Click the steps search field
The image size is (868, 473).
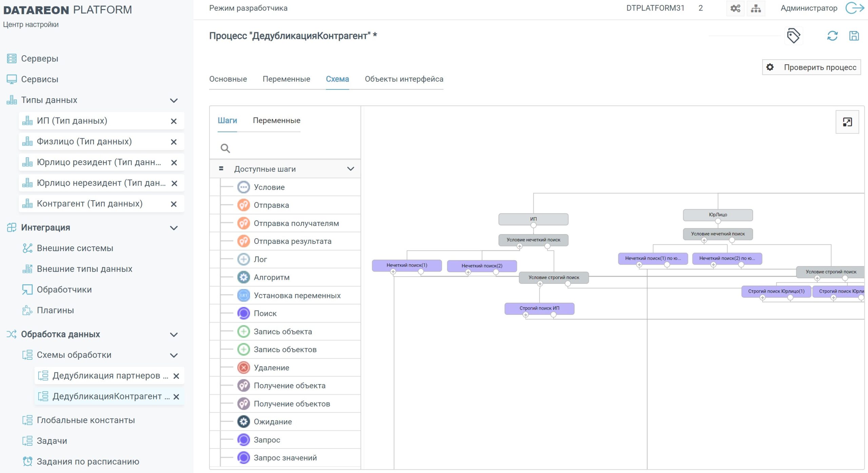[292, 148]
